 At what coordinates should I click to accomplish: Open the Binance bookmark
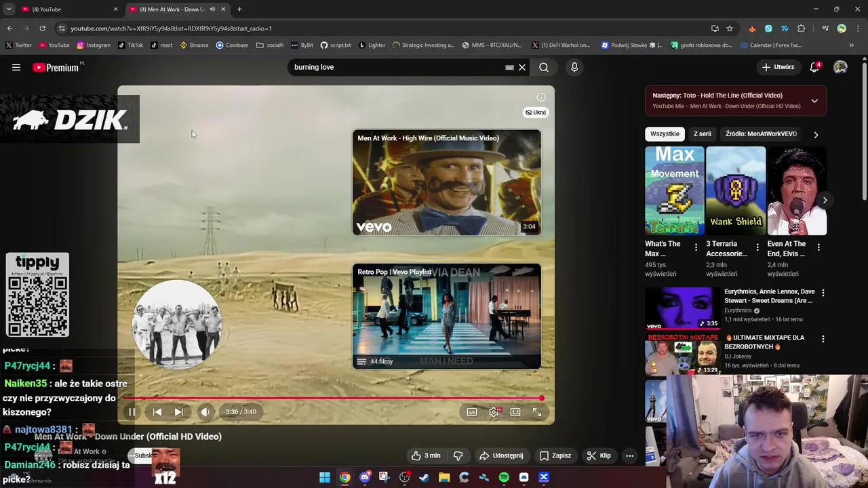[x=194, y=45]
